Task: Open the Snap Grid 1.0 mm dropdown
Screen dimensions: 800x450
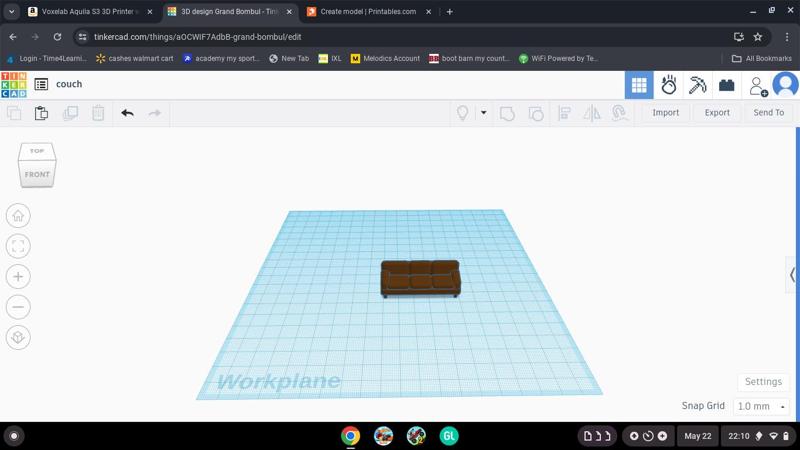Action: tap(761, 407)
